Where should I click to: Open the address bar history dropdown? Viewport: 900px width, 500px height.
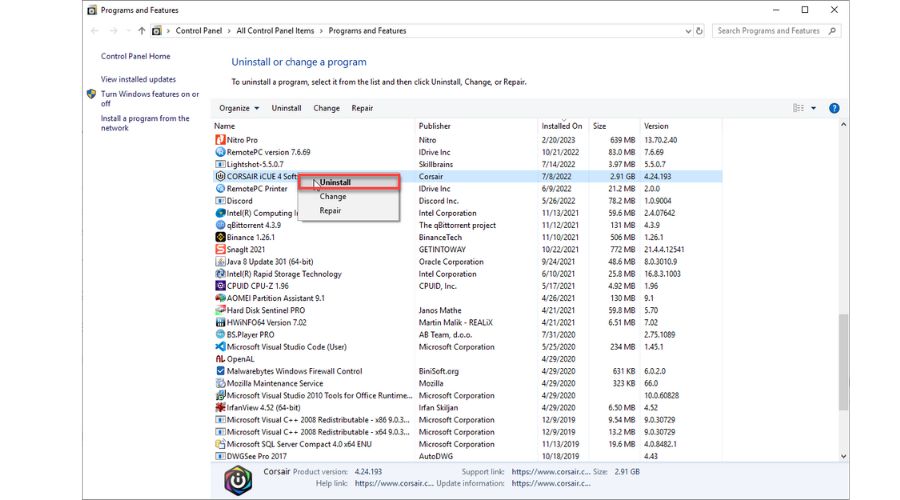(688, 31)
